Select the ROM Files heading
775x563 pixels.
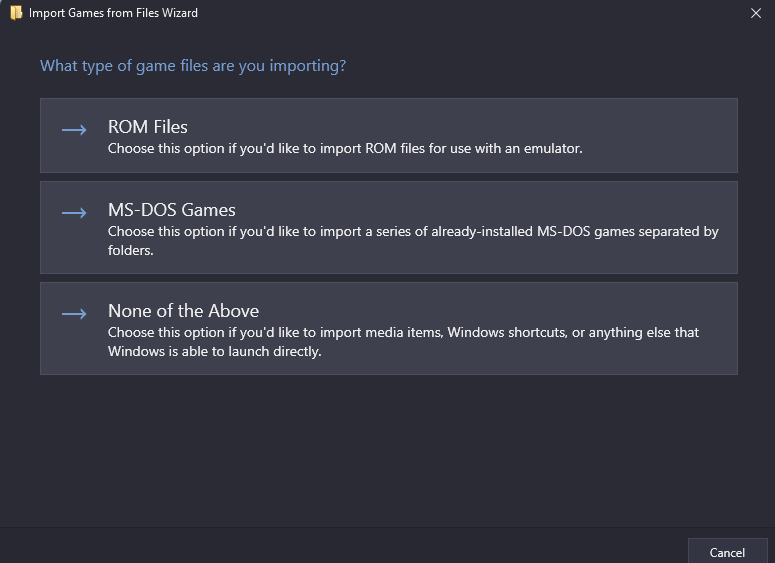[x=148, y=127]
